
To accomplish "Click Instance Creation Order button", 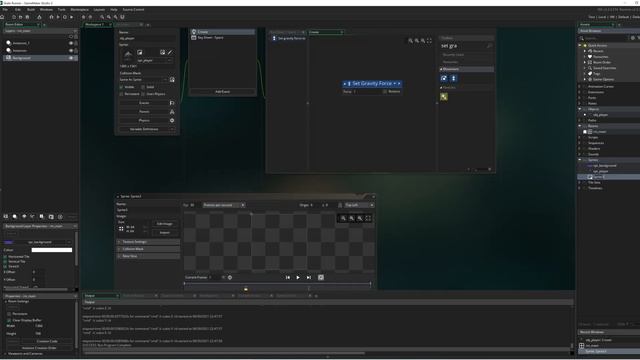I will 39,348.
